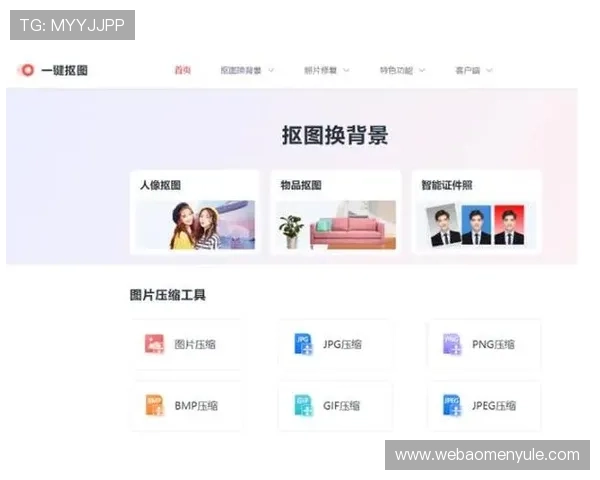
Task: Expand the chevron beside 特色功能
Action: (x=422, y=70)
